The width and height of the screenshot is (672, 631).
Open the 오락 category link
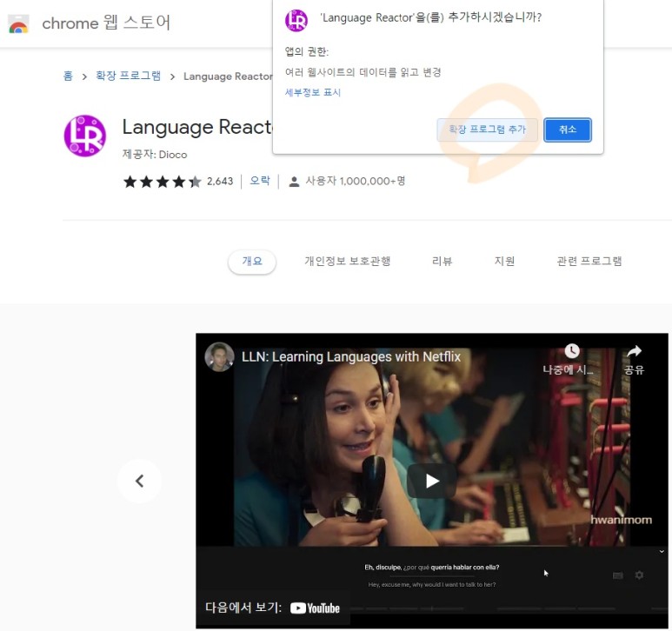[x=260, y=181]
